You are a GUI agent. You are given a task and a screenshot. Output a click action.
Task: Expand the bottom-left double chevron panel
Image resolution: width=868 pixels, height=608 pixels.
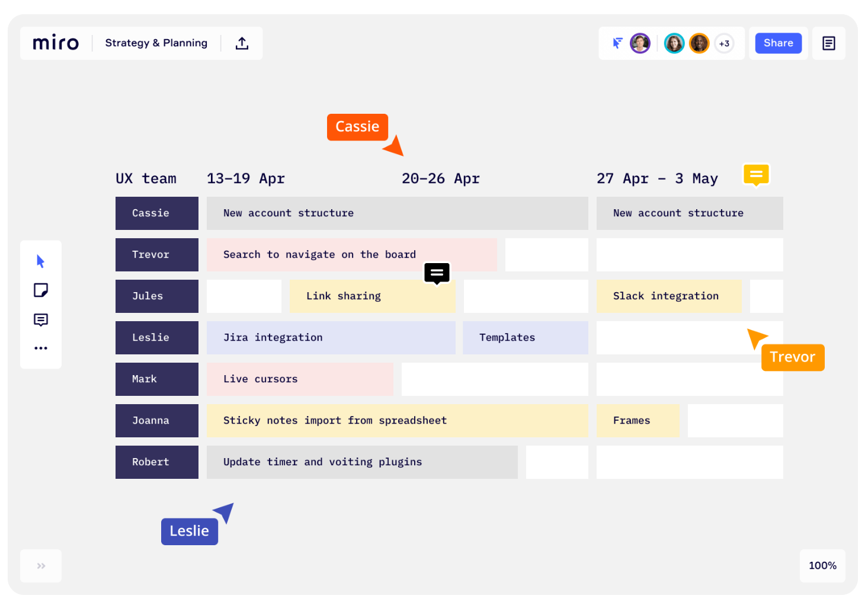click(x=41, y=566)
